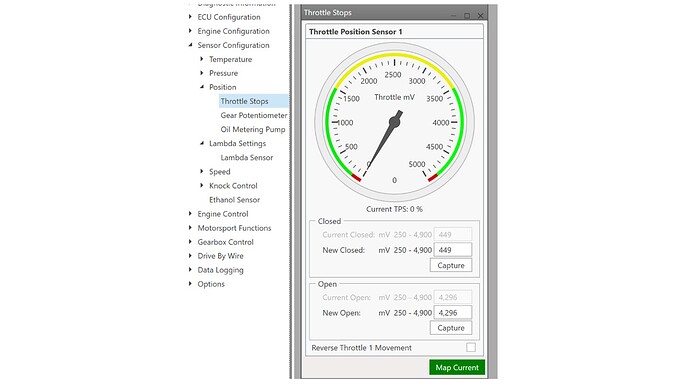Enable Reverse Throttle 1 Movement checkbox
Image resolution: width=690 pixels, height=388 pixels.
tap(471, 348)
